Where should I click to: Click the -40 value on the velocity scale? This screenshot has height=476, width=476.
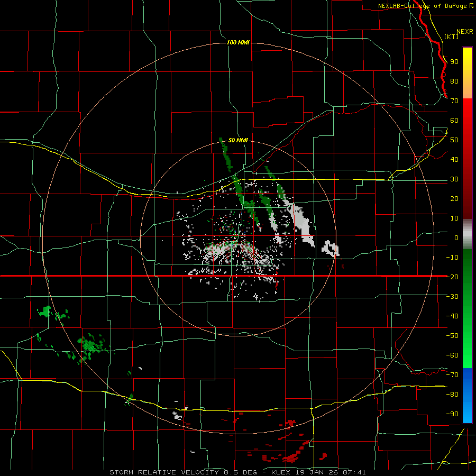pyautogui.click(x=452, y=316)
